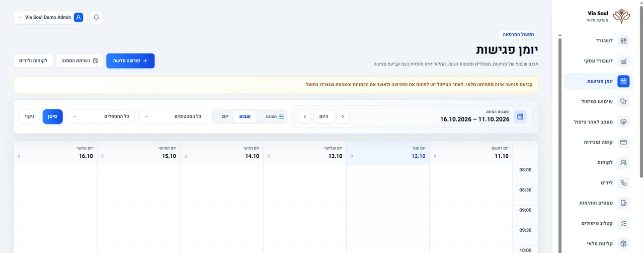Click the notifications bell icon
This screenshot has width=644, height=253.
(x=96, y=17)
